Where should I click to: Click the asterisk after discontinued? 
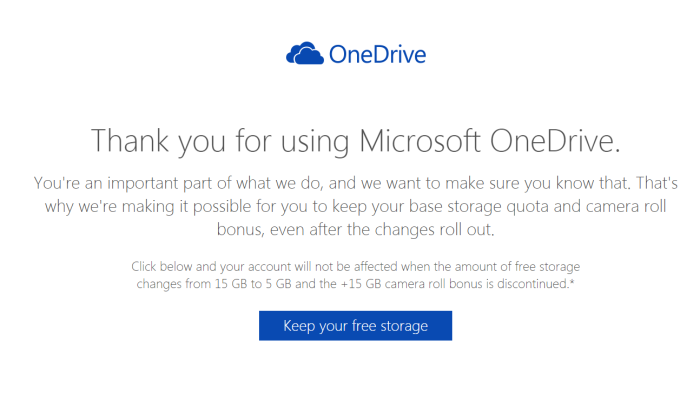[x=572, y=282]
